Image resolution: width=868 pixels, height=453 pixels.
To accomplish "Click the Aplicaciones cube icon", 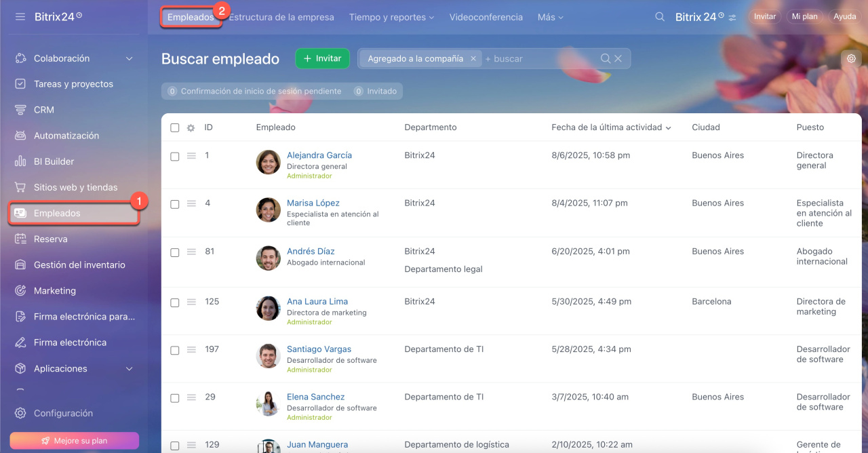I will (x=20, y=368).
